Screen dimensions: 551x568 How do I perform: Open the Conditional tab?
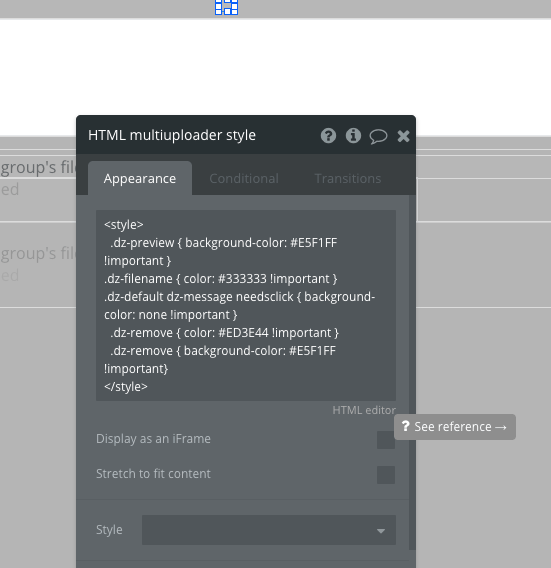(244, 179)
